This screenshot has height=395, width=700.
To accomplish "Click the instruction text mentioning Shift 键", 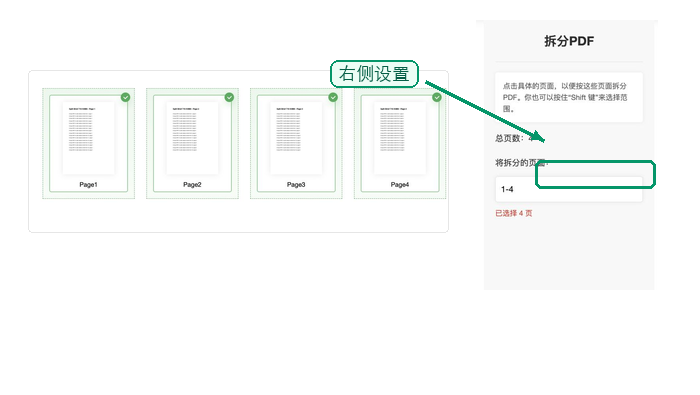I will click(565, 97).
